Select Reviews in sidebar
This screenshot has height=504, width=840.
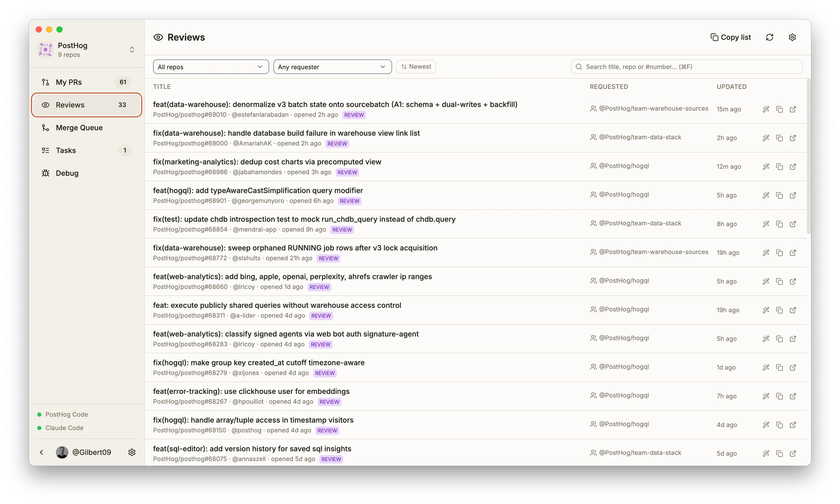pyautogui.click(x=86, y=105)
